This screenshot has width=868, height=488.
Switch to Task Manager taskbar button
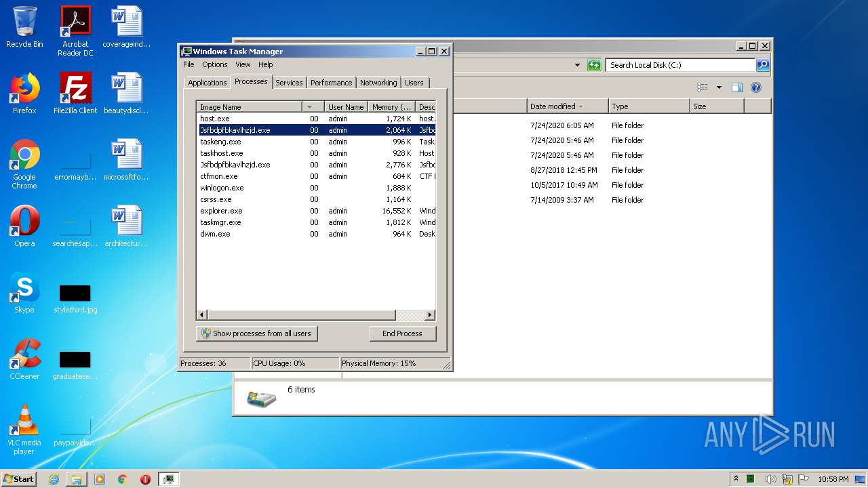click(168, 479)
